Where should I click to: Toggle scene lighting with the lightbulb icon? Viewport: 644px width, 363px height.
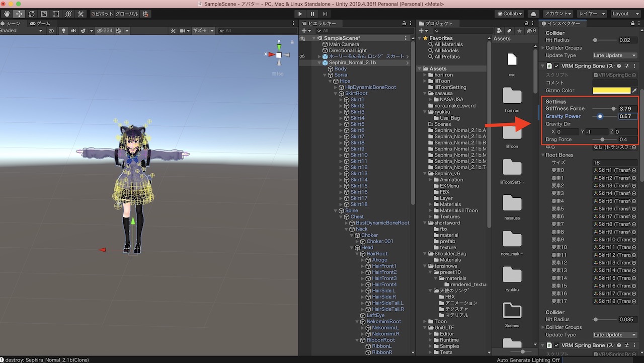click(x=64, y=31)
